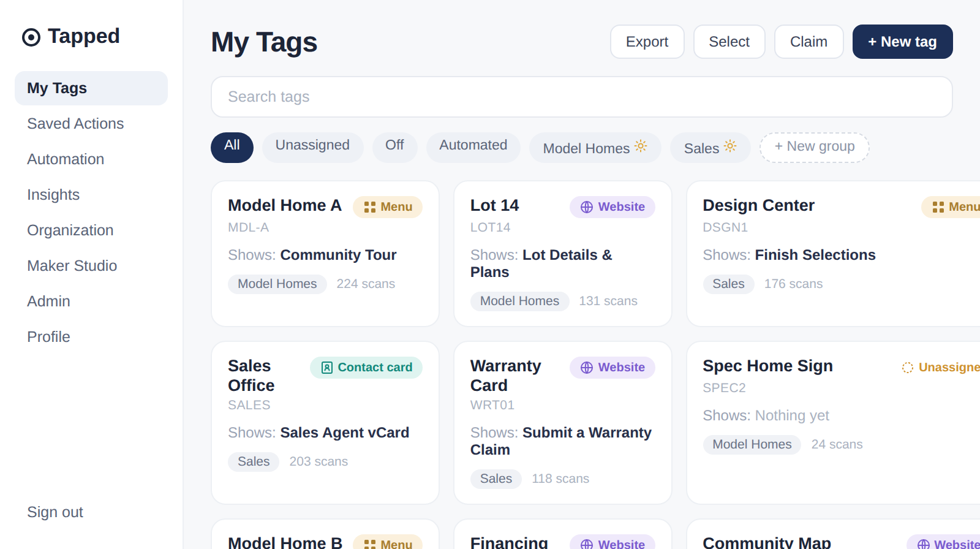Click Model Homes label on Lot 14 card
The height and width of the screenshot is (549, 980).
tap(519, 301)
